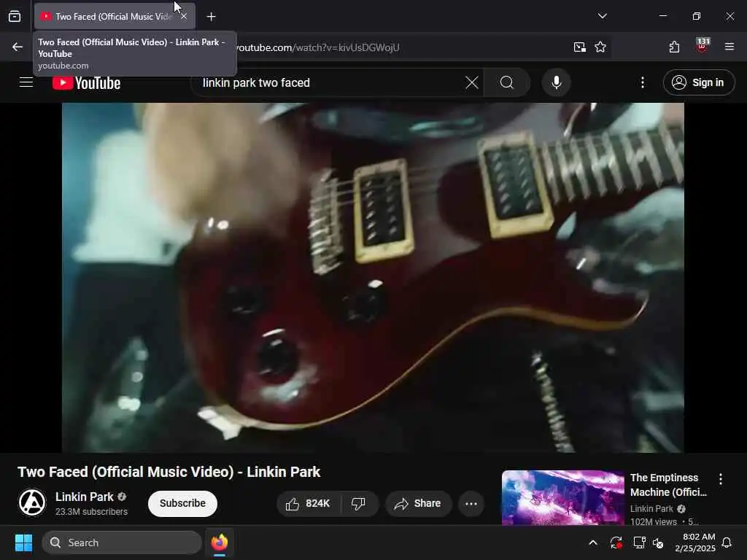Select the Two Faced video title text

tap(169, 472)
